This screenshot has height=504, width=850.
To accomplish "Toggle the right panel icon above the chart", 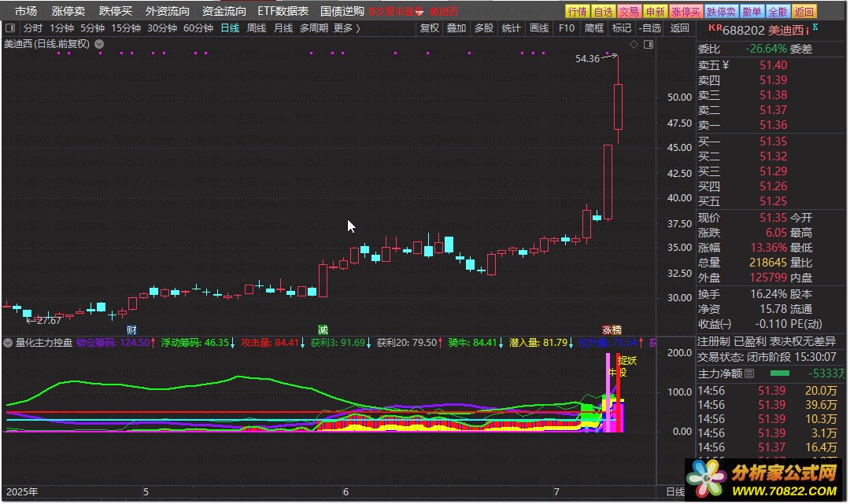I will pyautogui.click(x=649, y=44).
